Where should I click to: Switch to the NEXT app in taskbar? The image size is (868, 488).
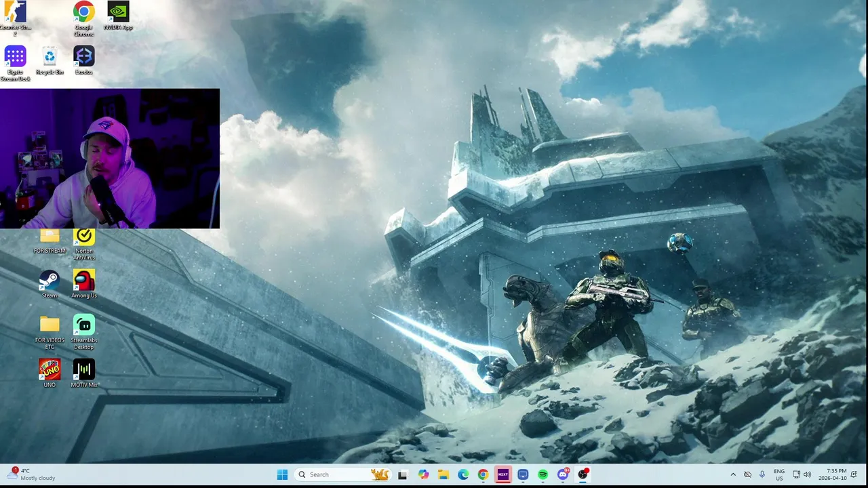(502, 474)
